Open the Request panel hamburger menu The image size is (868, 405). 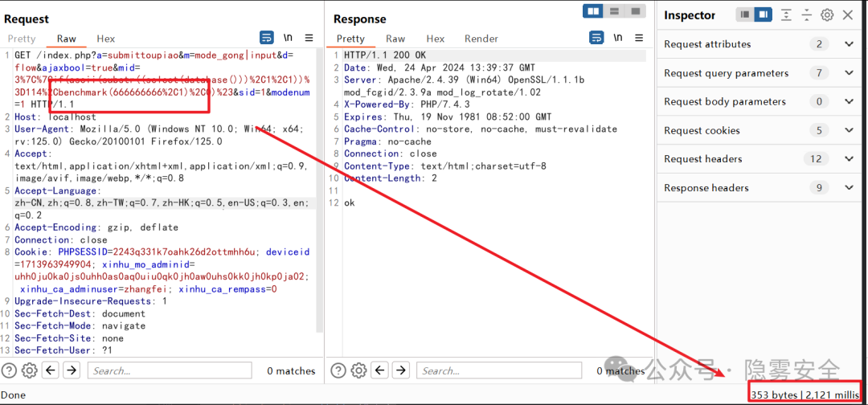click(x=310, y=38)
